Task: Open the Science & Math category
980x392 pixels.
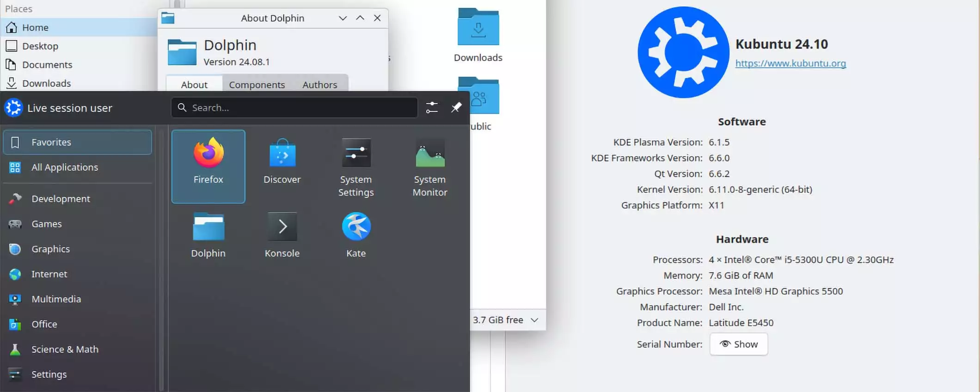Action: [x=77, y=349]
